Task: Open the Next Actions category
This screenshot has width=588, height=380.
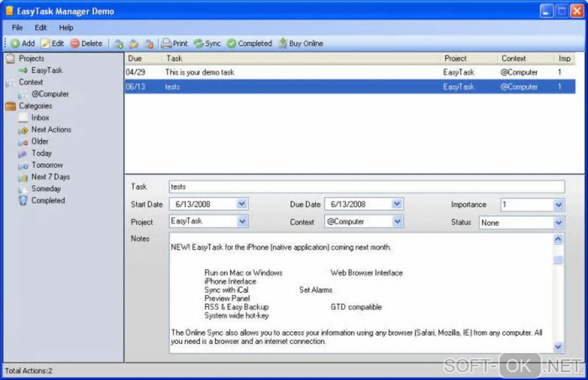Action: [x=51, y=130]
